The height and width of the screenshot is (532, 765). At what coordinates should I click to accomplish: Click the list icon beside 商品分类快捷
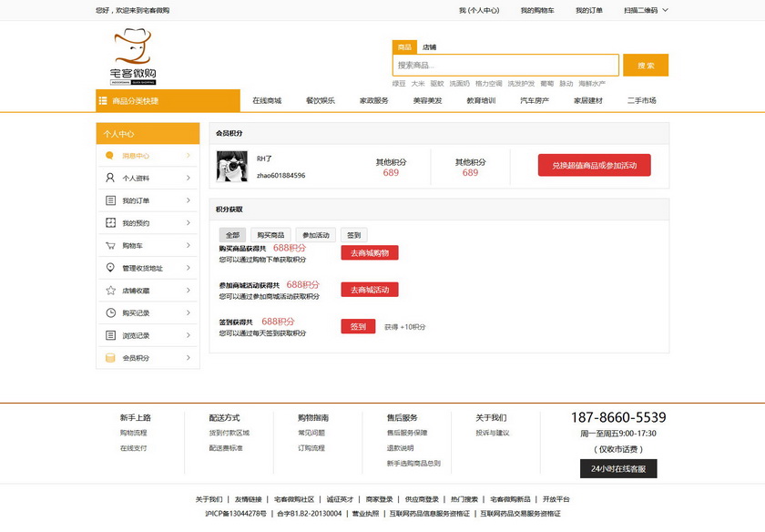(103, 100)
